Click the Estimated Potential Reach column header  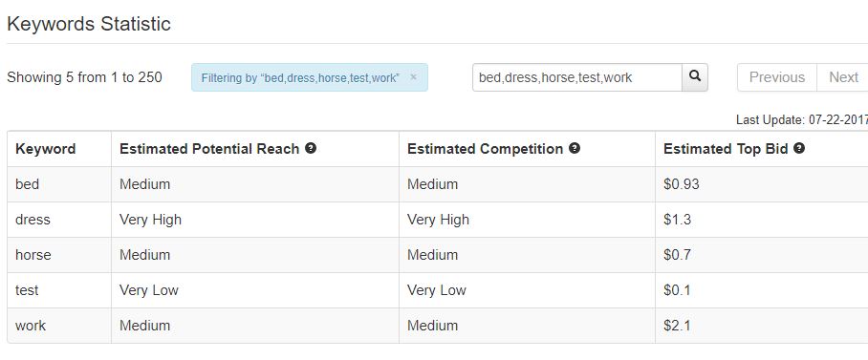(x=209, y=149)
